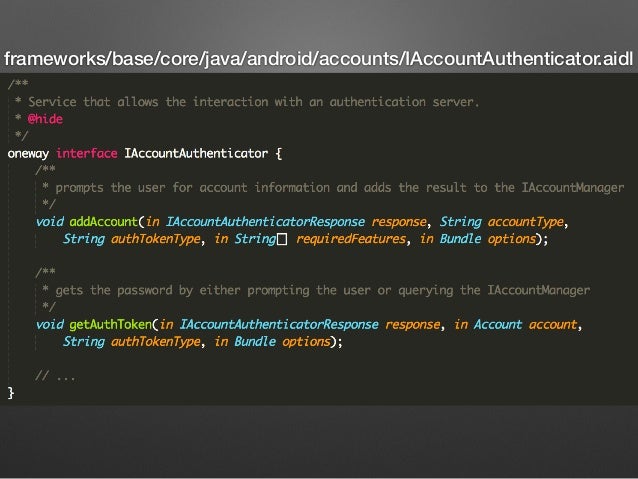Click the 'oneway' keyword

click(28, 154)
